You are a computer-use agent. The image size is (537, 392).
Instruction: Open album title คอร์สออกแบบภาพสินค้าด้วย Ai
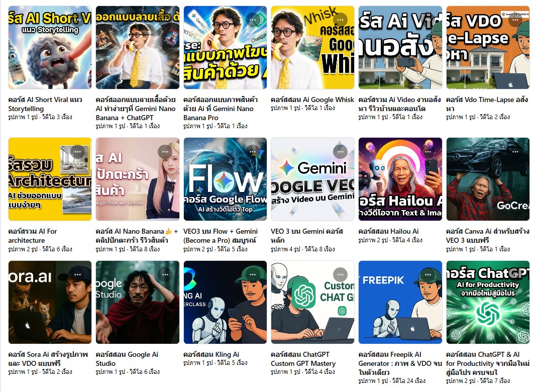tap(221, 109)
